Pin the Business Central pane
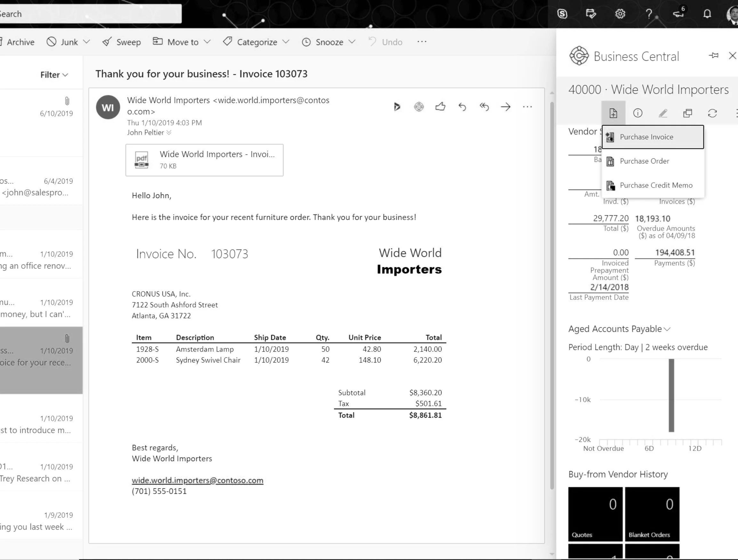This screenshot has width=738, height=560. (x=714, y=55)
